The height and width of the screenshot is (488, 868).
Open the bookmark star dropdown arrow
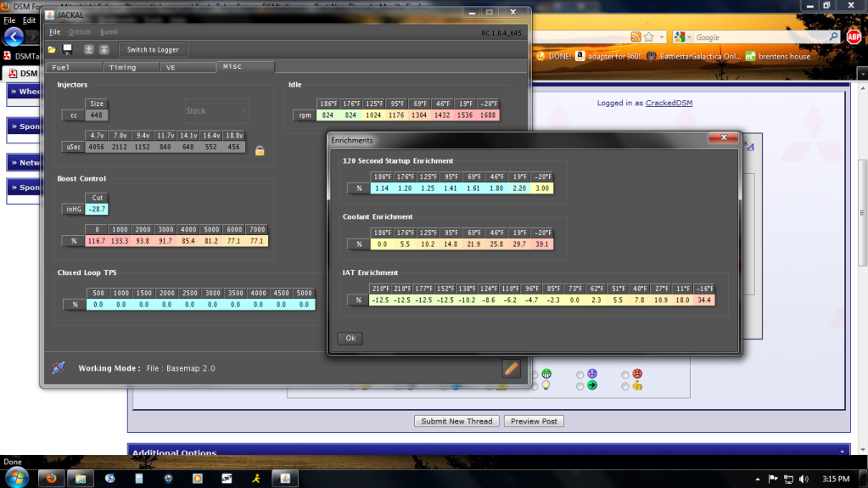click(662, 37)
